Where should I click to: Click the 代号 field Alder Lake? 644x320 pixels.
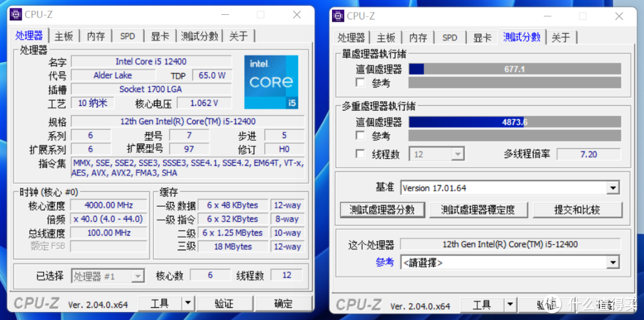pyautogui.click(x=113, y=76)
